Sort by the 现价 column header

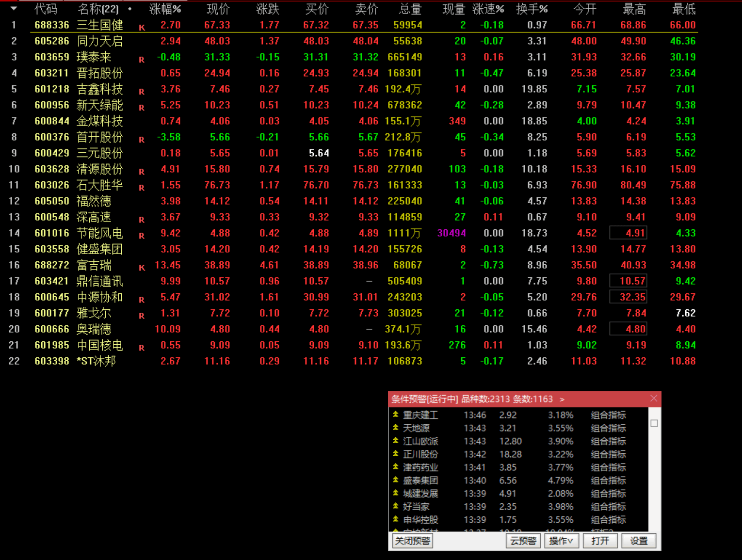218,9
